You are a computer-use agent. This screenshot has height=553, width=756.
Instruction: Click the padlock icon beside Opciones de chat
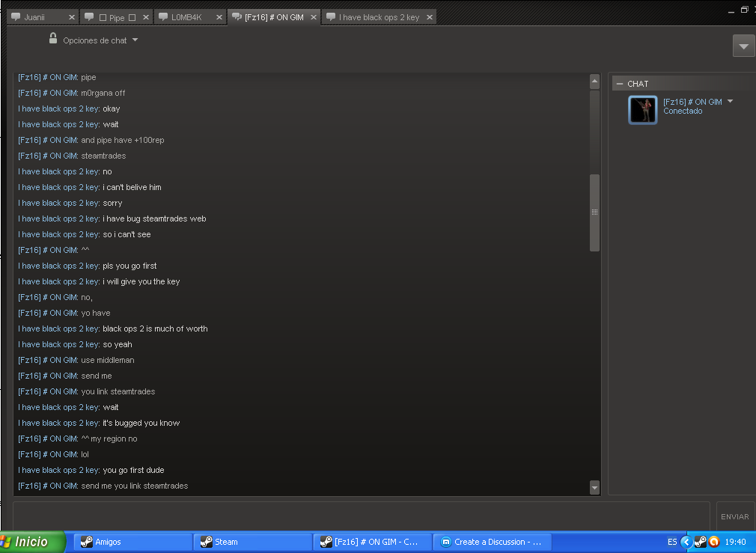click(53, 39)
